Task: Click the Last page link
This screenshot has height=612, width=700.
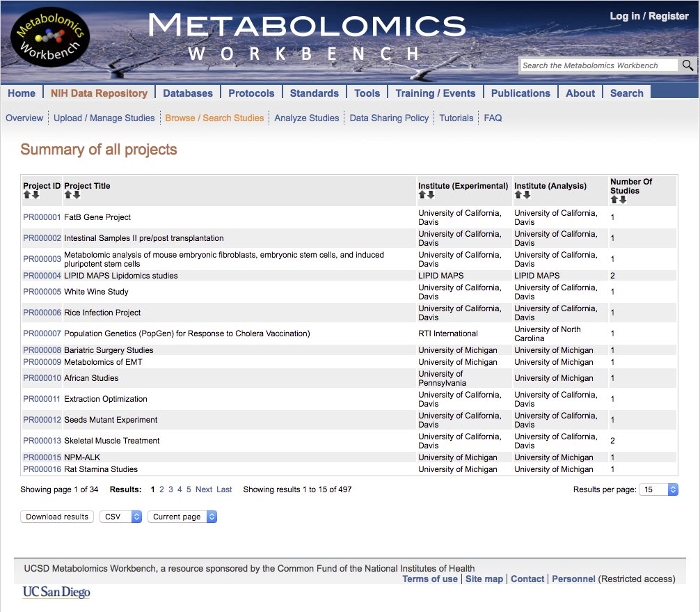Action: (224, 489)
